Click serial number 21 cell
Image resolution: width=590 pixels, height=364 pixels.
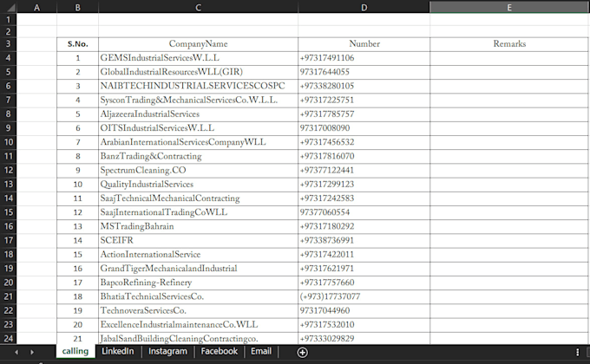(77, 338)
